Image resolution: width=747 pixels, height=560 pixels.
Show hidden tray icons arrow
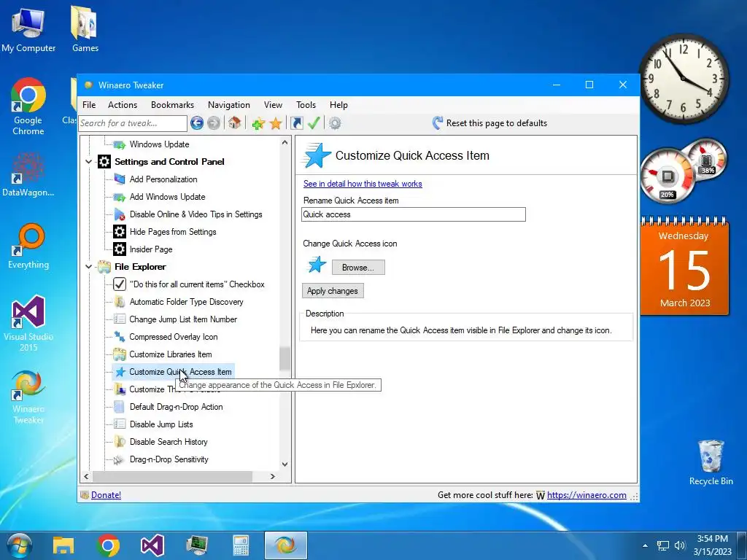pyautogui.click(x=645, y=545)
